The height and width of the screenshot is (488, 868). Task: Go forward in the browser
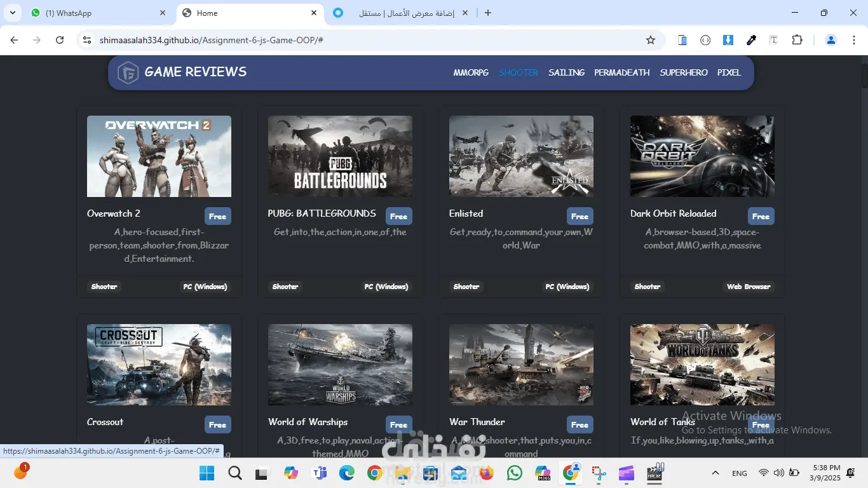tap(37, 40)
